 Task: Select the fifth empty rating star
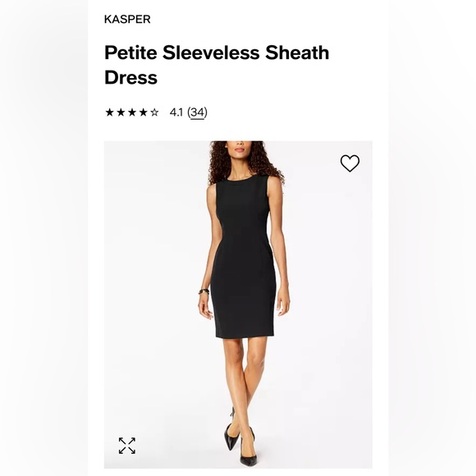(154, 112)
